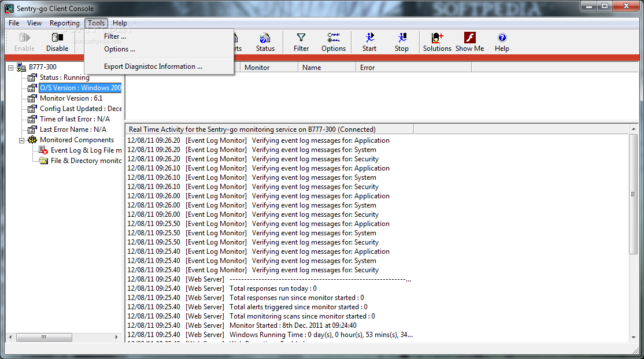Viewport: 644px width, 359px height.
Task: Select File & Directory monitor label
Action: [86, 161]
